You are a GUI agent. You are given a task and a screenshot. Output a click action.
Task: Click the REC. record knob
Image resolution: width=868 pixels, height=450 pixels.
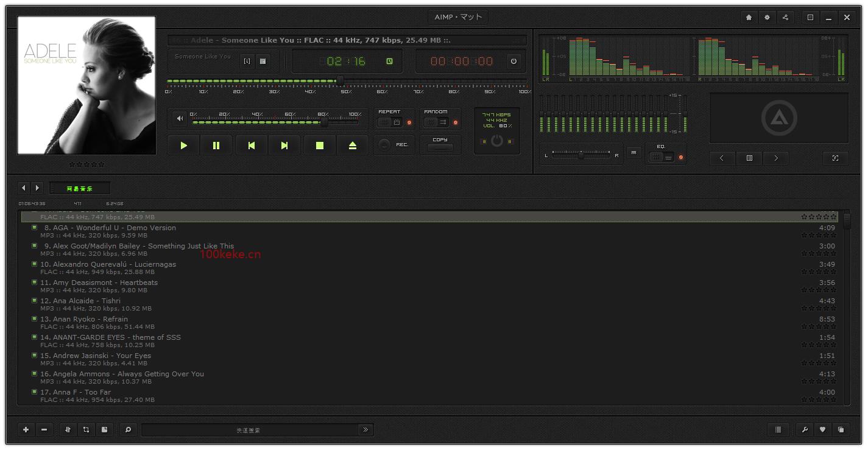click(384, 145)
